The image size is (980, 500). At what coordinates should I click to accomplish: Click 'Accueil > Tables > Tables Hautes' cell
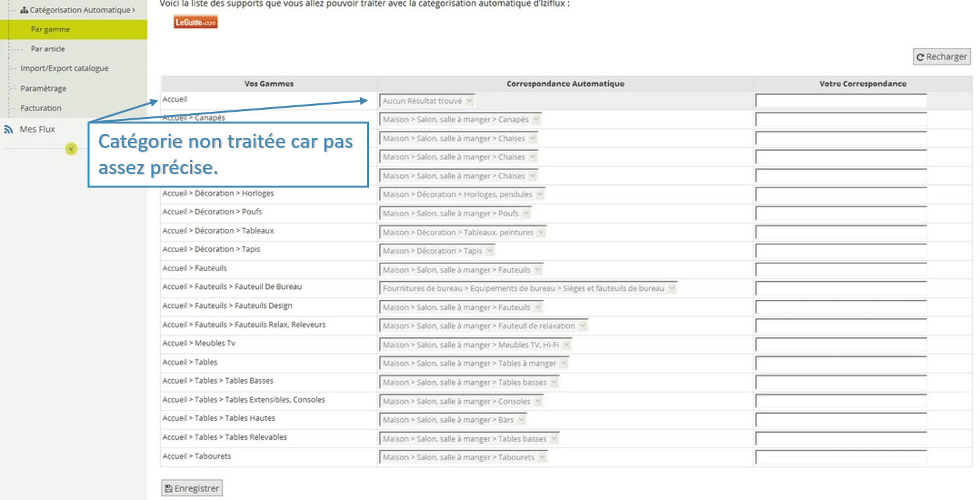[219, 418]
